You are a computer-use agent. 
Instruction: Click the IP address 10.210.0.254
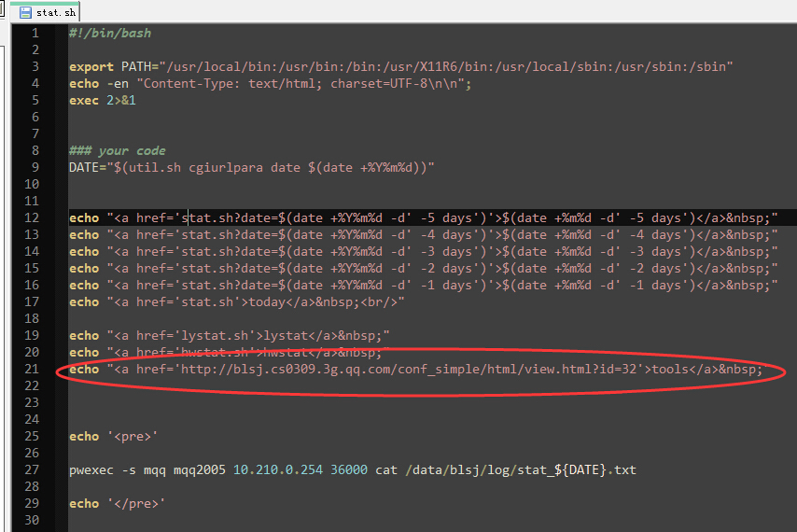[x=278, y=469]
